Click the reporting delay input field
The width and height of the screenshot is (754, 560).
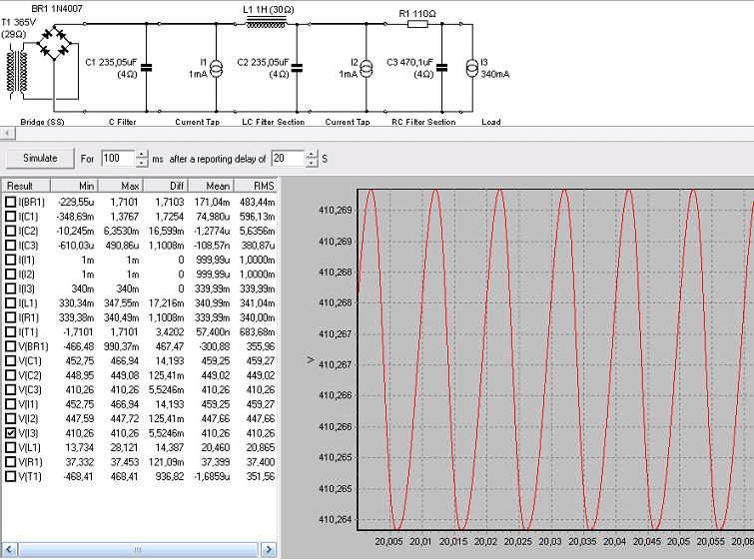coord(288,159)
